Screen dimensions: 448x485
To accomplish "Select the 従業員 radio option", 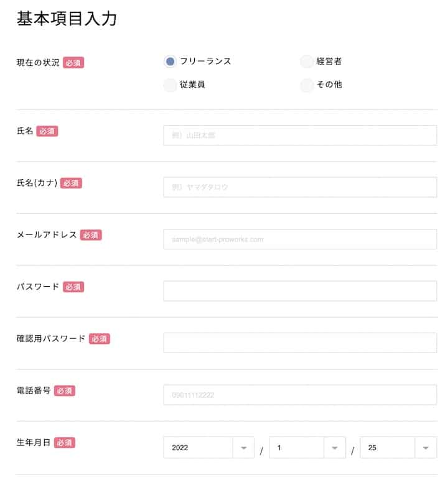I will tap(170, 85).
